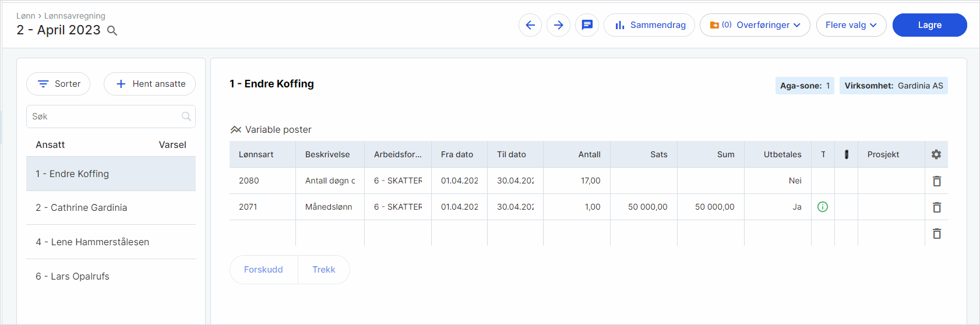Screen dimensions: 980x325
Task: Click the Søk employee search field
Action: (x=105, y=116)
